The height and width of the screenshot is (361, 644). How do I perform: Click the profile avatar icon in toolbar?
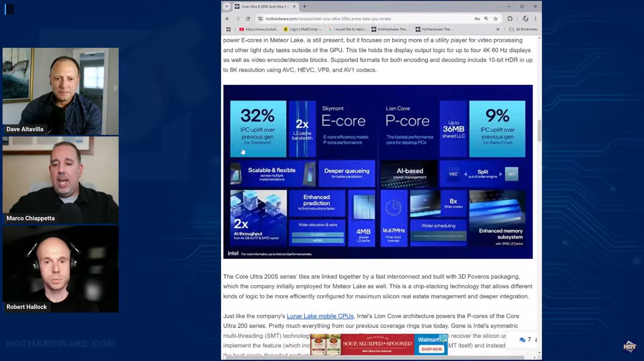525,19
